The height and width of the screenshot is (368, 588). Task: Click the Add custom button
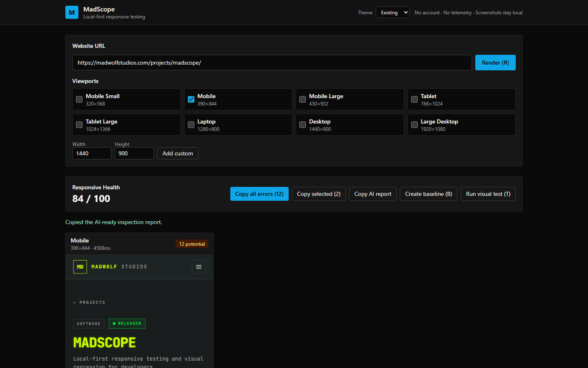tap(178, 153)
